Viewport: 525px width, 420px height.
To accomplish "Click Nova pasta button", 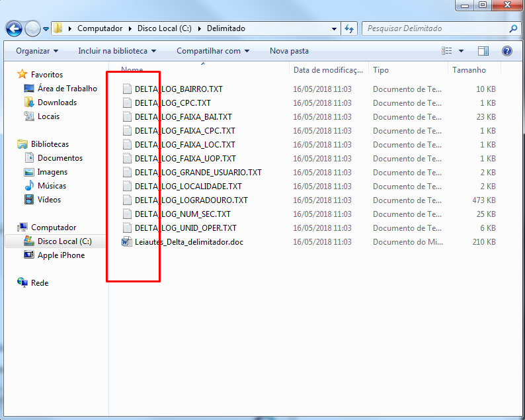I will click(x=290, y=51).
